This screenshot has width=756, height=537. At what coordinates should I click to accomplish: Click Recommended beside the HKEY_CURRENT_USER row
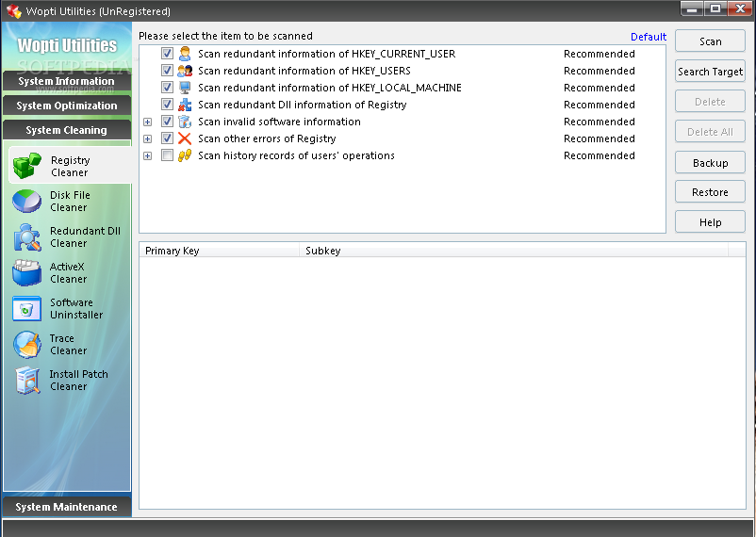click(600, 54)
